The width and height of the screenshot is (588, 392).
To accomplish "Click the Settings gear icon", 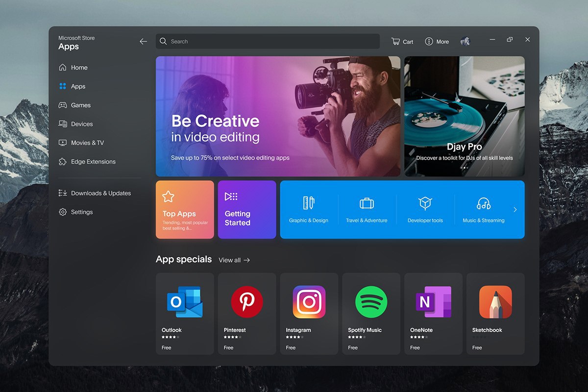I will coord(63,212).
